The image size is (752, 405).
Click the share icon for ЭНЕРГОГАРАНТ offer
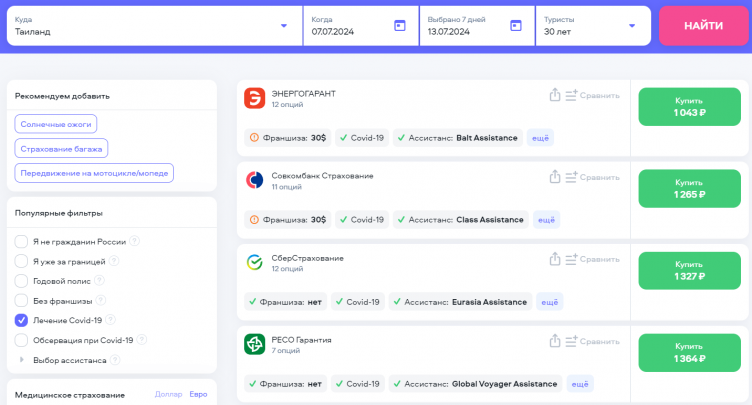pos(555,95)
